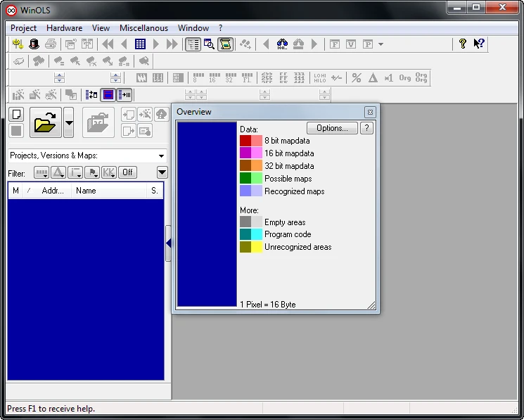Sort by the Addr... column header
The height and width of the screenshot is (420, 524).
(x=53, y=191)
